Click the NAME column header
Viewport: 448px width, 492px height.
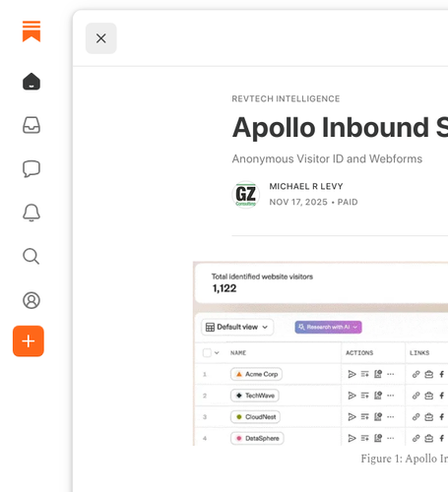click(x=238, y=353)
